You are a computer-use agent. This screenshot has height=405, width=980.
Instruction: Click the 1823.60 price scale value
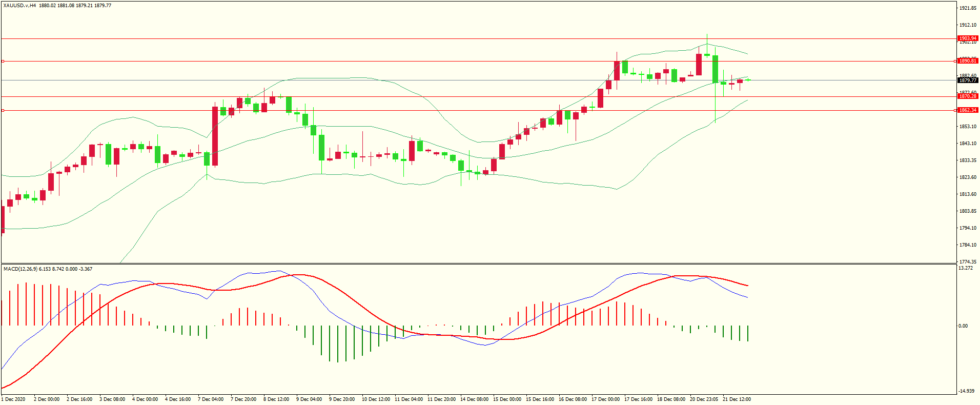tap(968, 177)
